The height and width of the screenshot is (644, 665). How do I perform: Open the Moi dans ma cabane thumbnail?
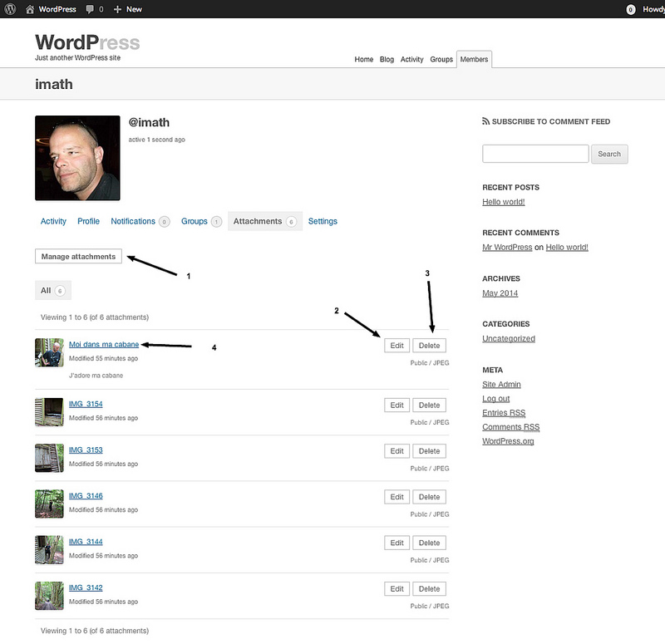49,352
